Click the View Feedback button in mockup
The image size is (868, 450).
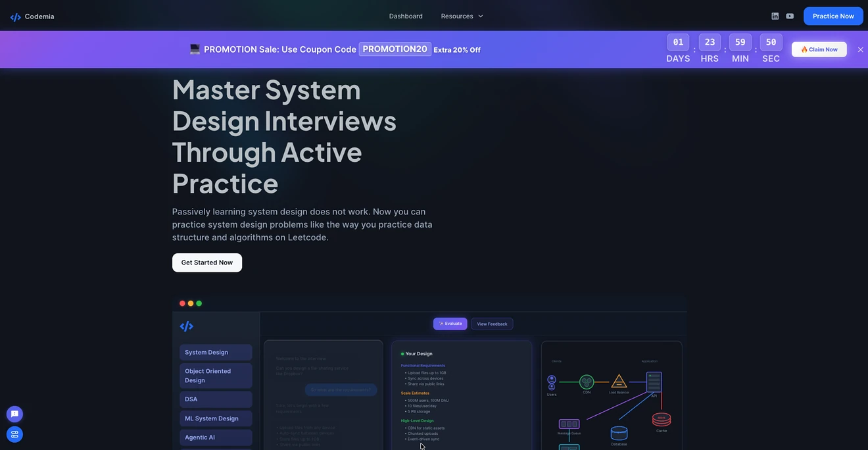[492, 324]
